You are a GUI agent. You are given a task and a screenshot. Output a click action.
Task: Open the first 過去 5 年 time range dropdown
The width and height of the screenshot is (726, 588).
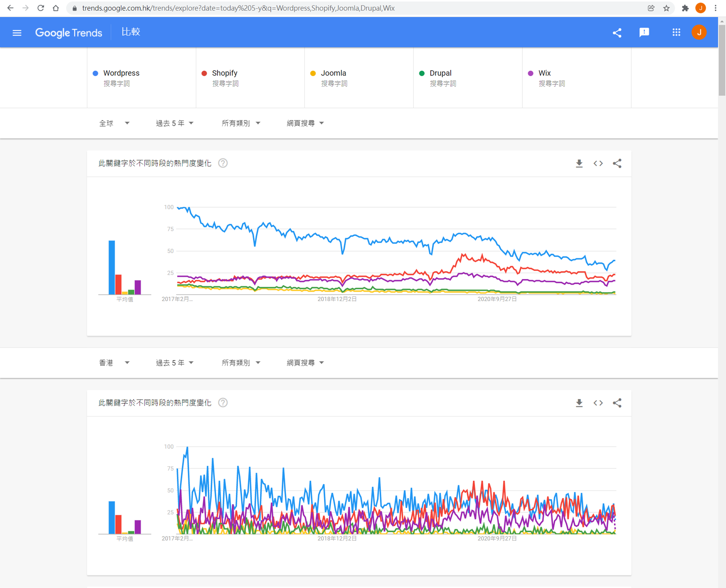pyautogui.click(x=175, y=123)
